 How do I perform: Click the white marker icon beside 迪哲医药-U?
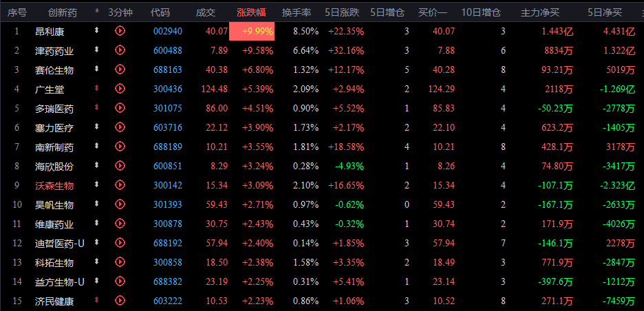(x=97, y=242)
